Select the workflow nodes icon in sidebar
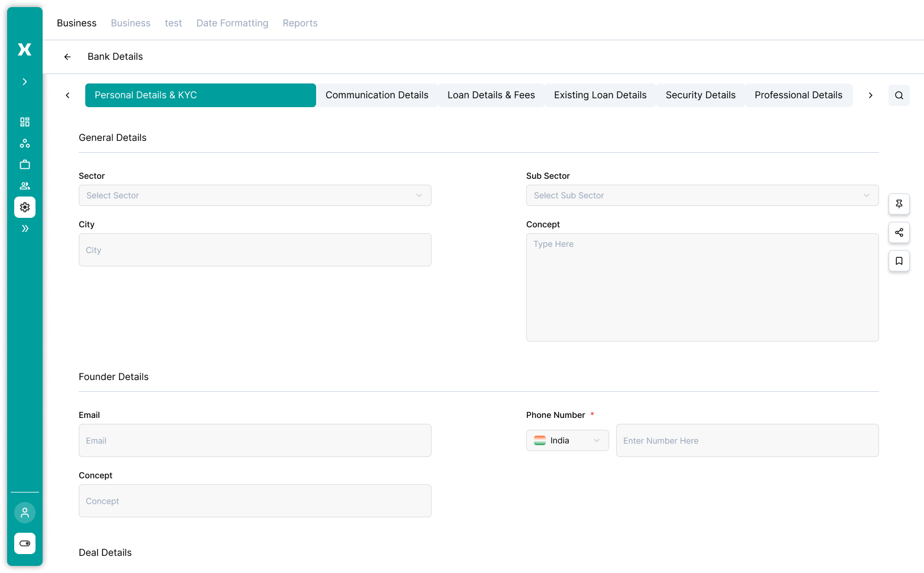 pyautogui.click(x=24, y=143)
